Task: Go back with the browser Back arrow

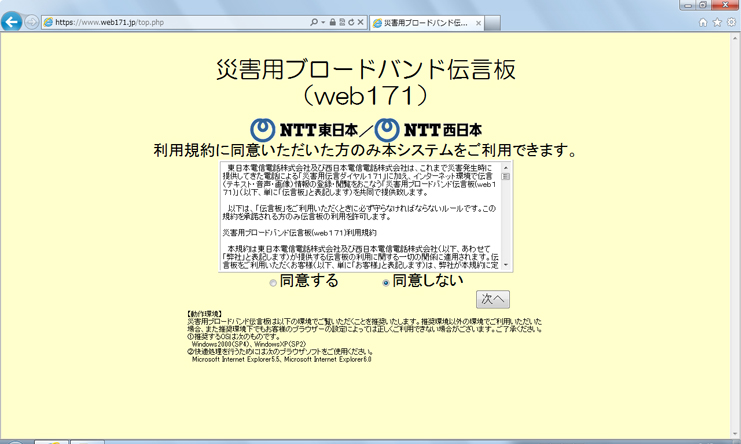Action: click(x=11, y=22)
